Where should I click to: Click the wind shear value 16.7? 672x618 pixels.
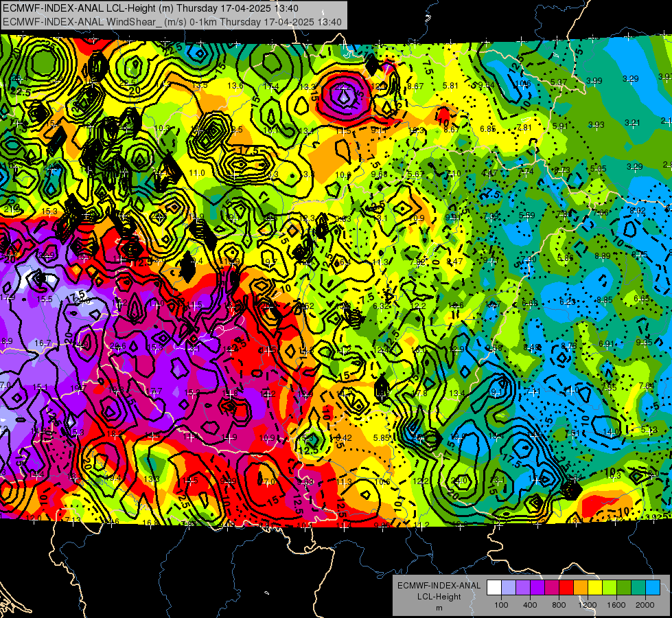point(43,343)
